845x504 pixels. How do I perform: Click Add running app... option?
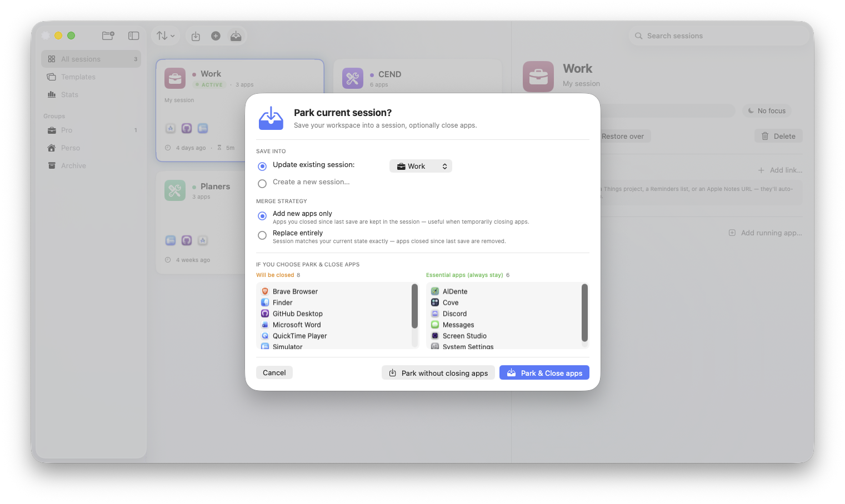click(x=766, y=233)
